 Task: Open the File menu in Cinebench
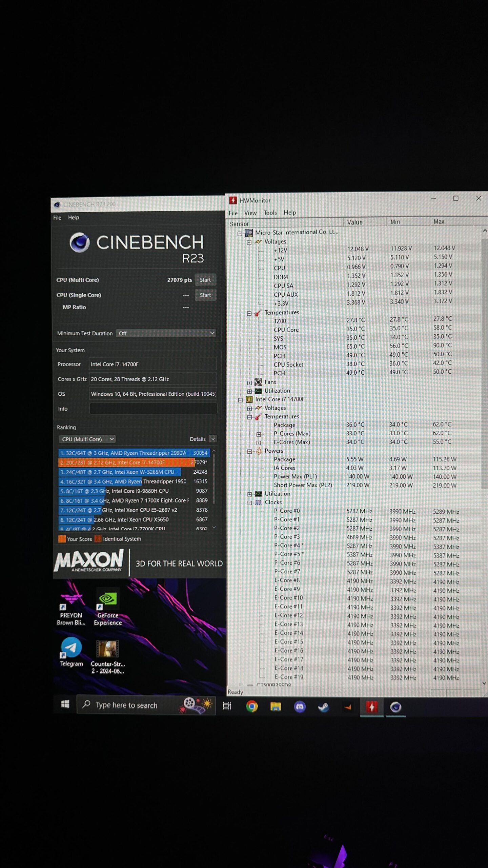click(57, 218)
